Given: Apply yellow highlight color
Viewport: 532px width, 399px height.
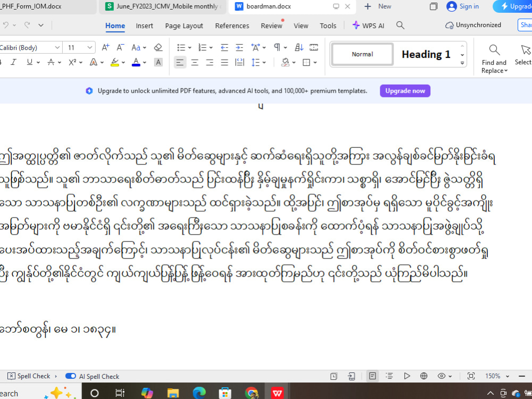Looking at the screenshot, I should pos(115,62).
